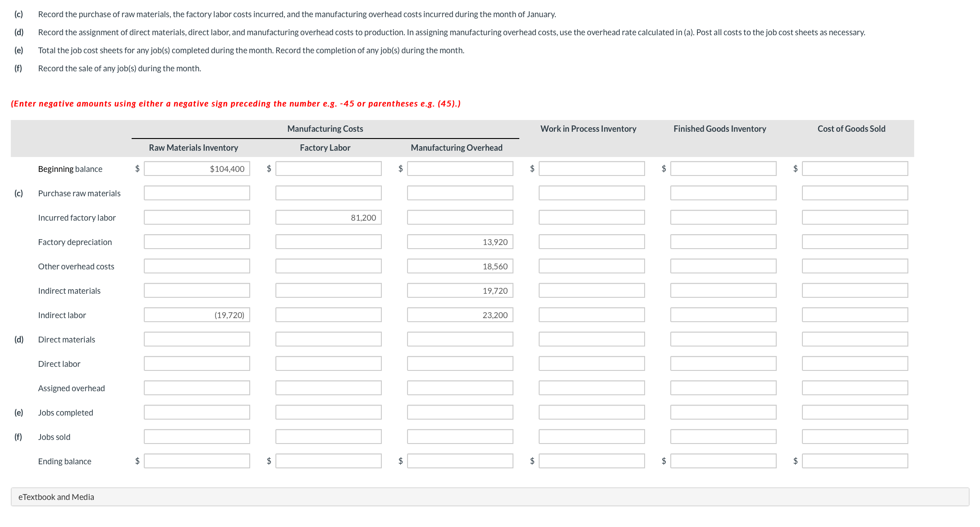
Task: Select the Direct labor Factory Labor input field
Action: pos(328,363)
